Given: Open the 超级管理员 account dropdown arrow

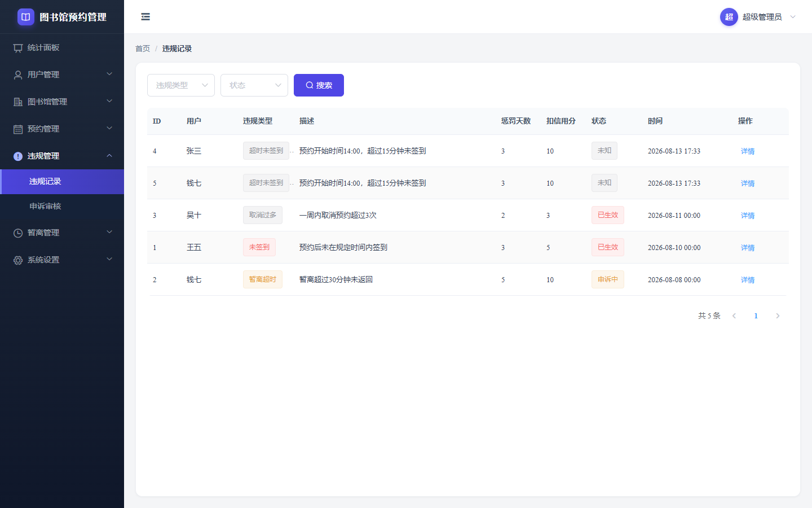Looking at the screenshot, I should click(793, 17).
